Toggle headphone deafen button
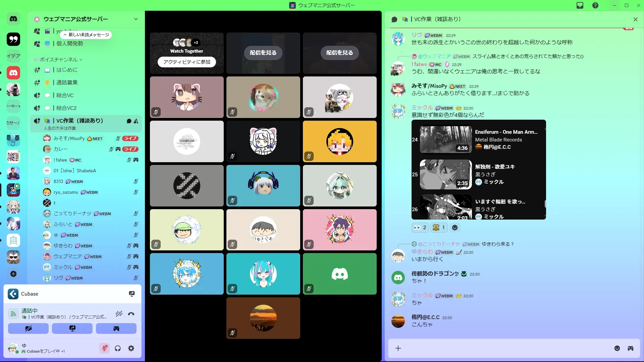644x362 pixels. (x=118, y=348)
